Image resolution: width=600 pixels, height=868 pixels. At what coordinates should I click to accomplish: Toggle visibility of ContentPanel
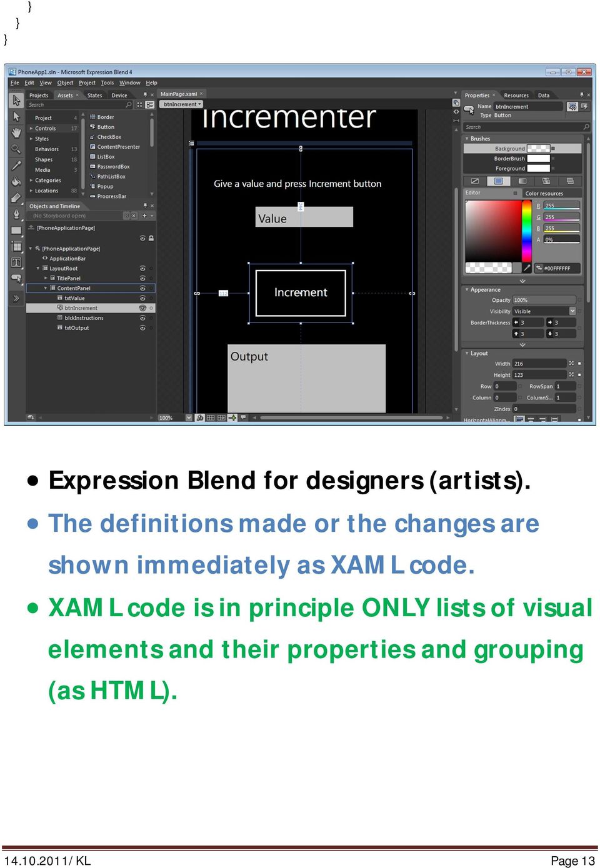(x=142, y=289)
